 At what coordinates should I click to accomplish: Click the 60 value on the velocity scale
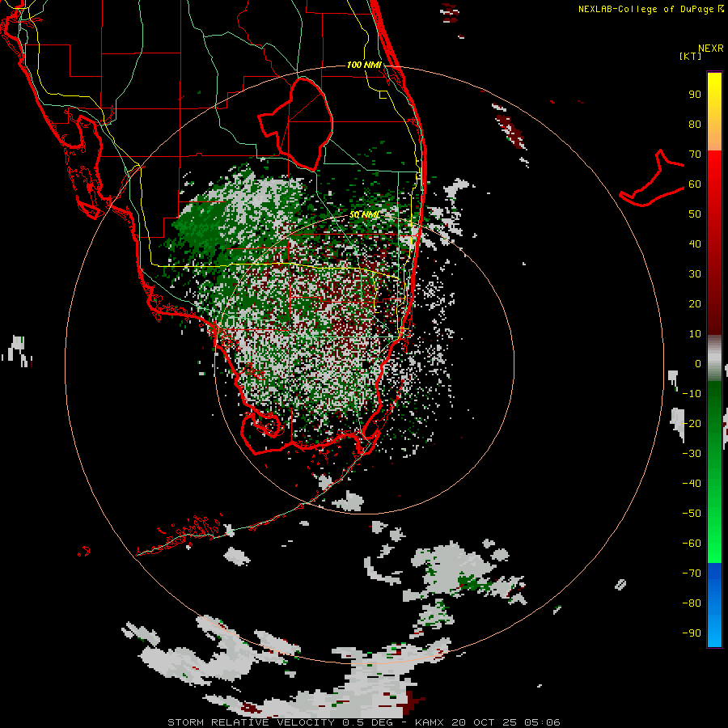click(x=695, y=184)
